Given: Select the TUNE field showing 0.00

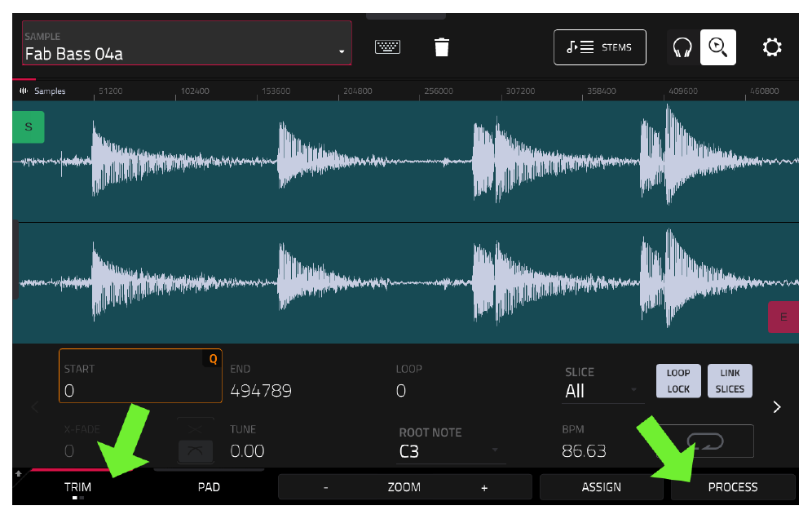Looking at the screenshot, I should pos(248,441).
